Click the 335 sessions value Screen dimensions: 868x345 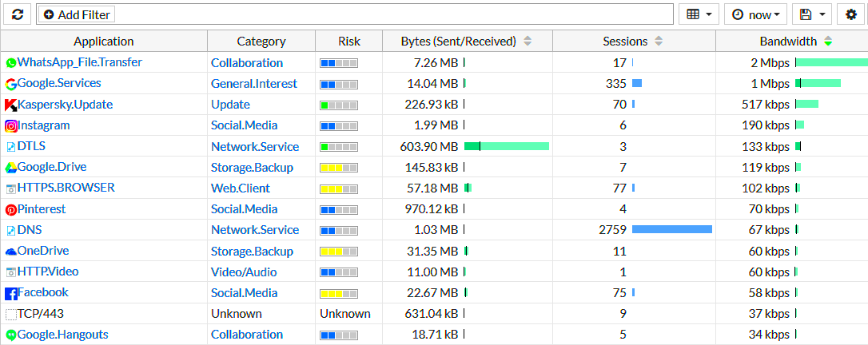(616, 84)
